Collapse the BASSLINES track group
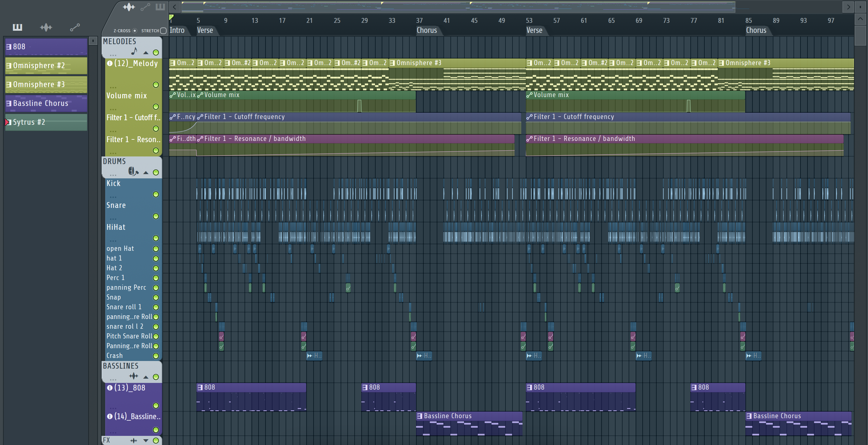Screen dimensions: 868x445 point(146,377)
